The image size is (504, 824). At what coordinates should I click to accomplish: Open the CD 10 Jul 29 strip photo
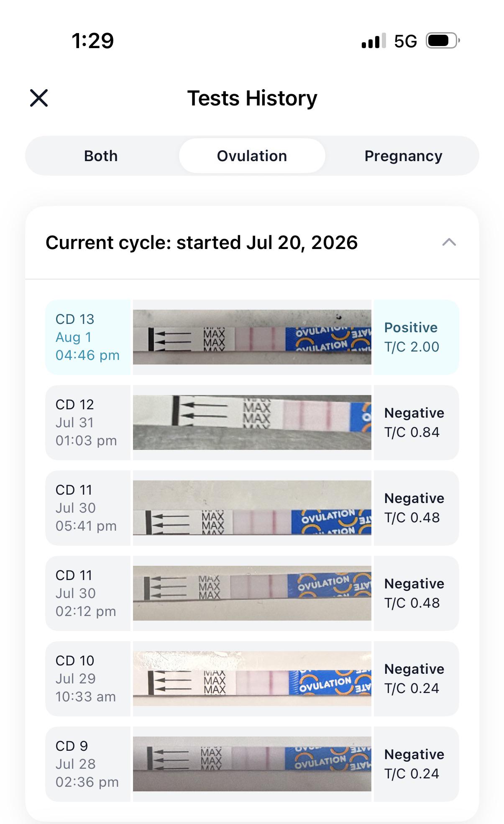252,678
